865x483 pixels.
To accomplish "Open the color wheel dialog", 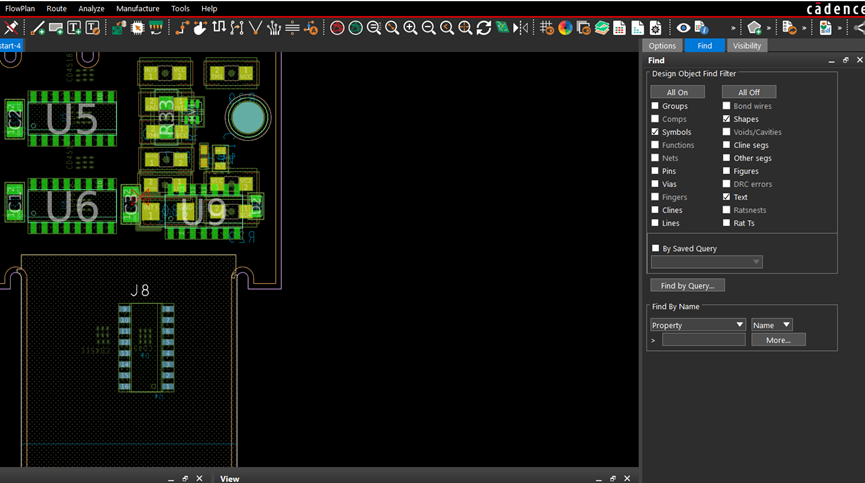I will tap(566, 28).
